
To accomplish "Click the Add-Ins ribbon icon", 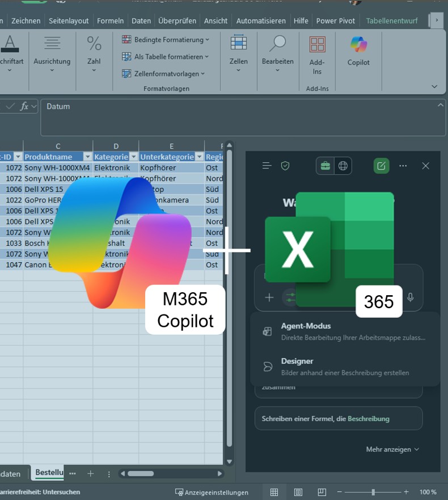I will coord(317,55).
